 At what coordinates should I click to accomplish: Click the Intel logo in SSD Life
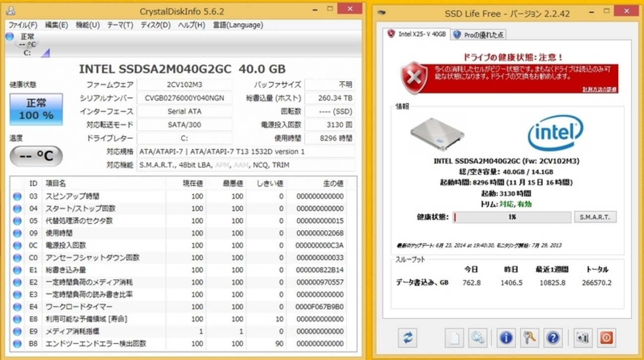point(555,132)
